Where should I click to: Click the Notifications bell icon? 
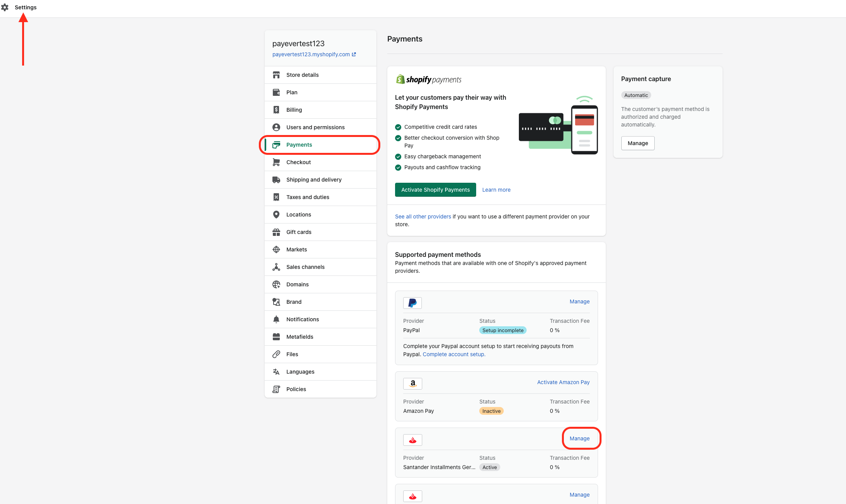point(276,319)
